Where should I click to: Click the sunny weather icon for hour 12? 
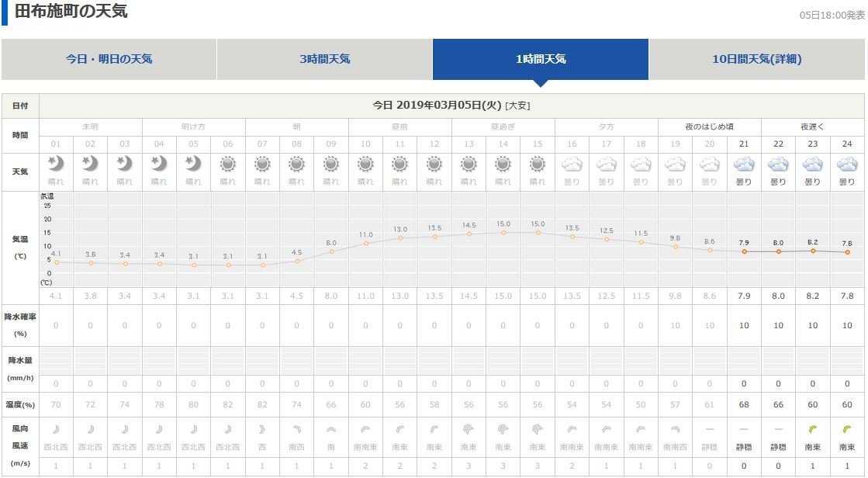[x=434, y=165]
